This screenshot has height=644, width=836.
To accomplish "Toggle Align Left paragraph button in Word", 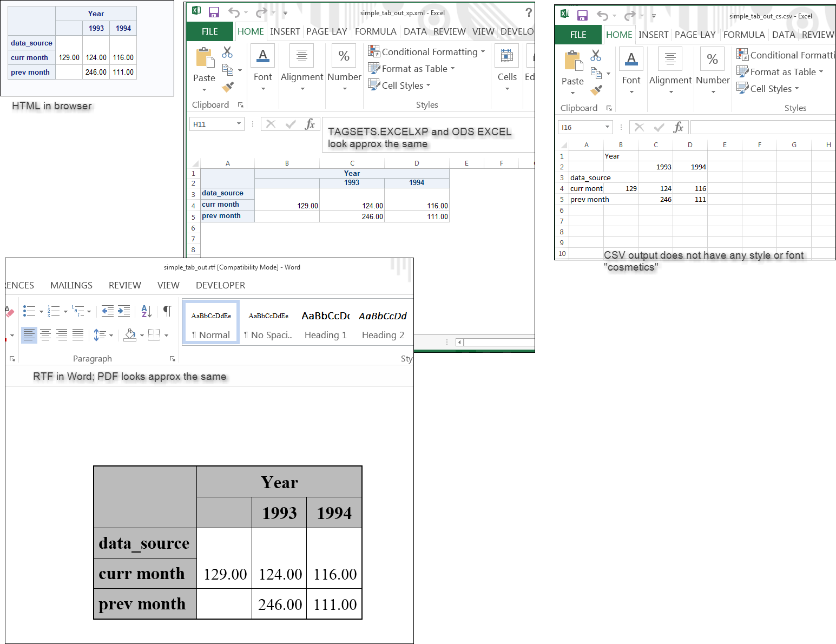I will (x=29, y=335).
